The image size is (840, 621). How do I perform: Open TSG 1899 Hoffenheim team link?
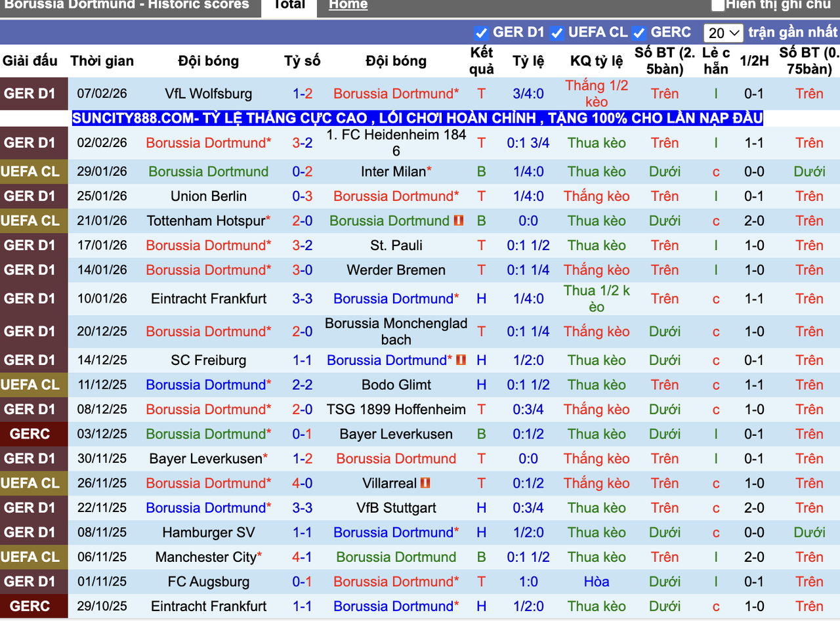coord(396,410)
